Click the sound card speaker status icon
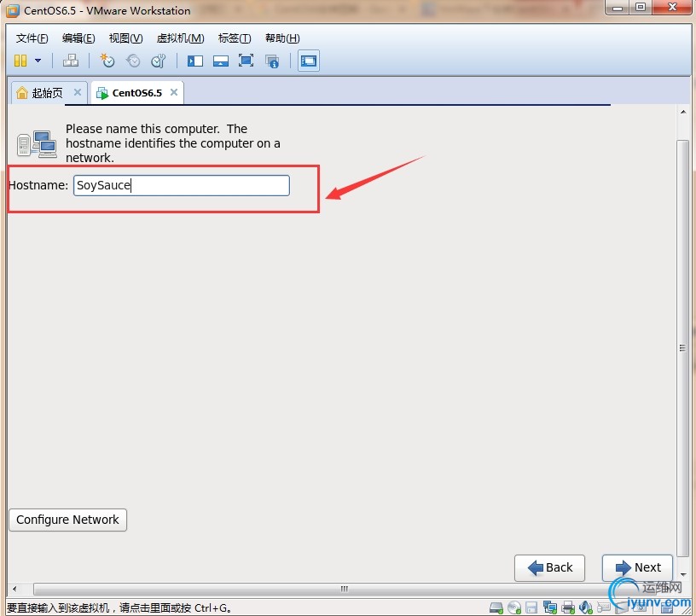696x616 pixels. tap(585, 607)
